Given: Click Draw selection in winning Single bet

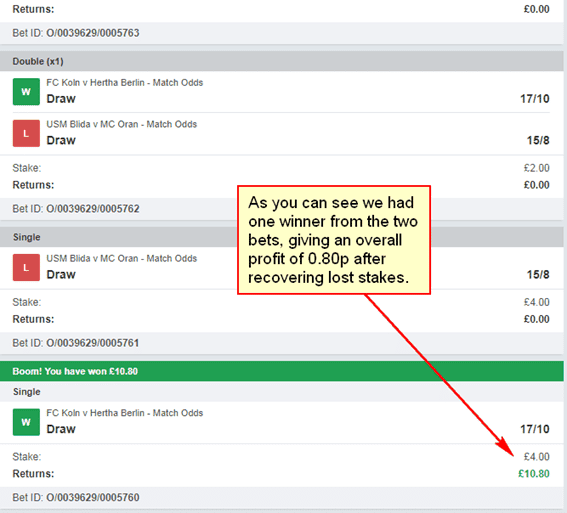Looking at the screenshot, I should [61, 429].
